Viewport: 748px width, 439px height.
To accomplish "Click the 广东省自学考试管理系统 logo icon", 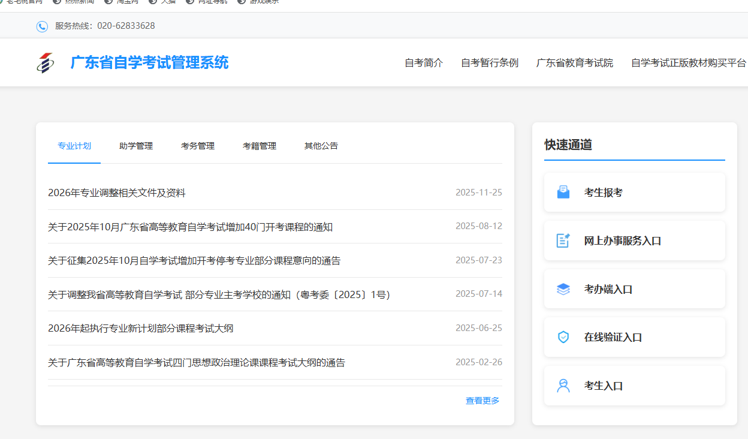I will click(x=45, y=63).
